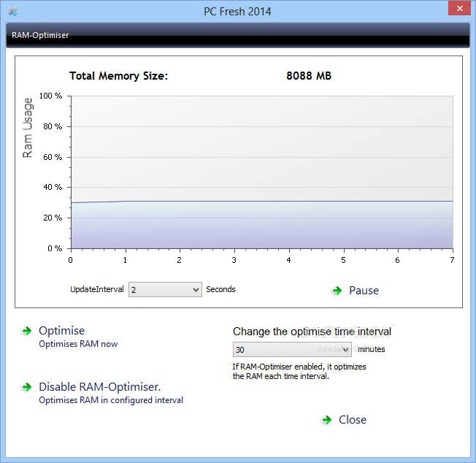
Task: Click the '100 %' axis label
Action: pos(50,96)
